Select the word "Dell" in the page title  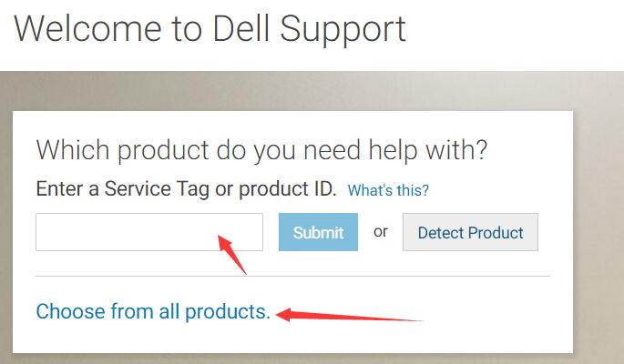tap(241, 29)
